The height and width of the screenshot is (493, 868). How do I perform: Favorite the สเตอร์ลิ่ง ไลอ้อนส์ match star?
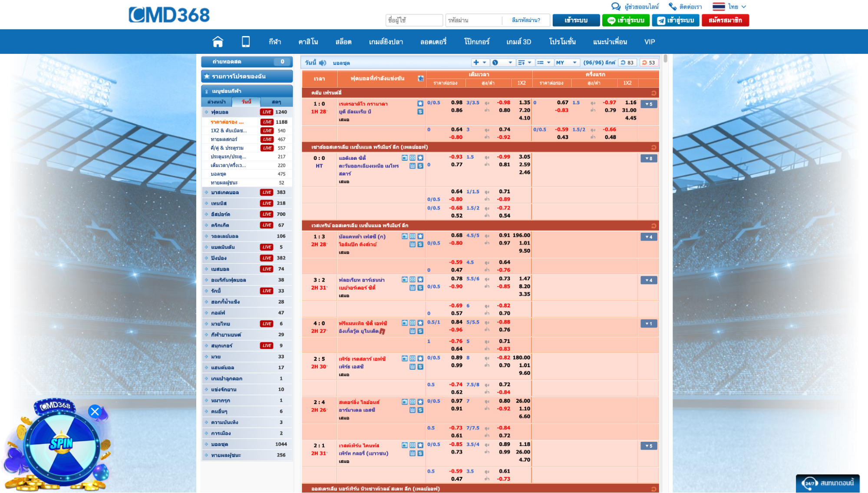[x=420, y=402]
